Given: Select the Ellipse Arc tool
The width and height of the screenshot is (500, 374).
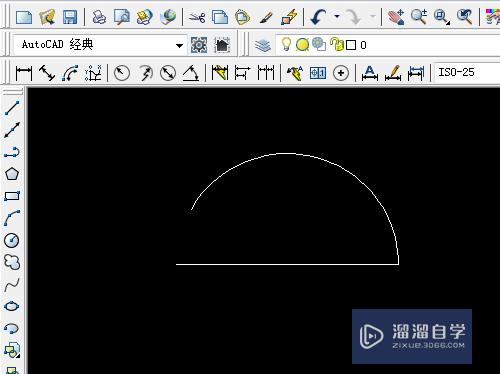Looking at the screenshot, I should click(x=12, y=328).
